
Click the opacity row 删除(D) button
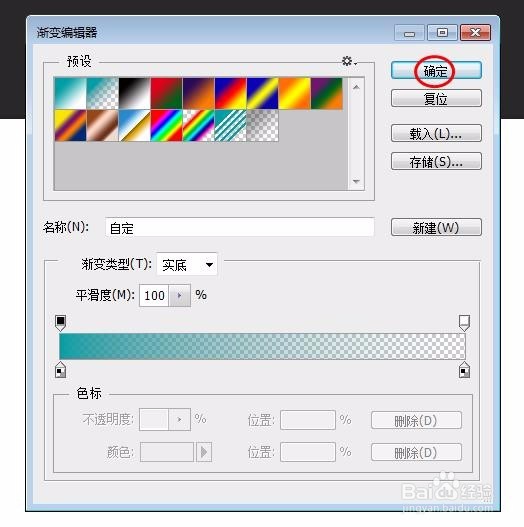tap(416, 420)
